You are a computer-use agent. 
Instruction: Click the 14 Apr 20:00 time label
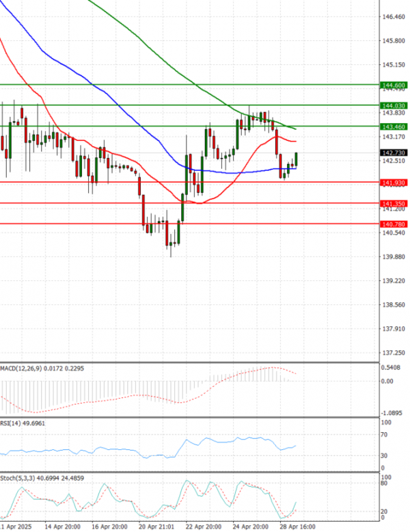(x=63, y=527)
